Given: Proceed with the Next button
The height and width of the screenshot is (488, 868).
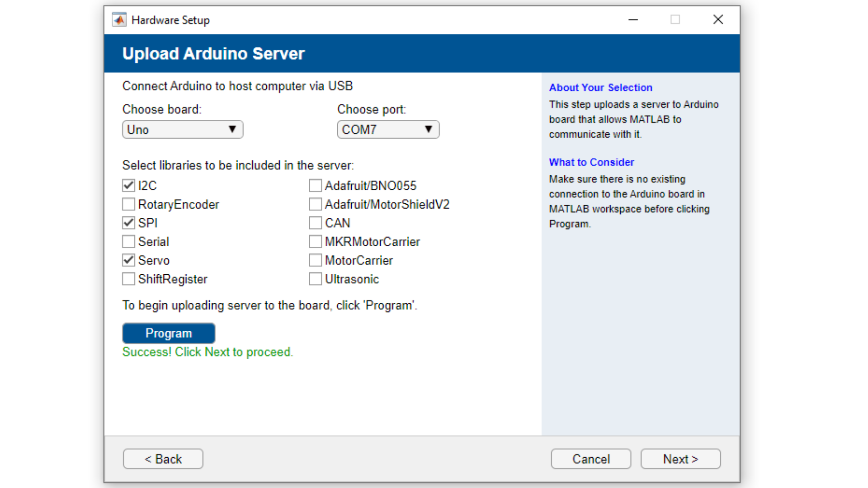Looking at the screenshot, I should 680,459.
